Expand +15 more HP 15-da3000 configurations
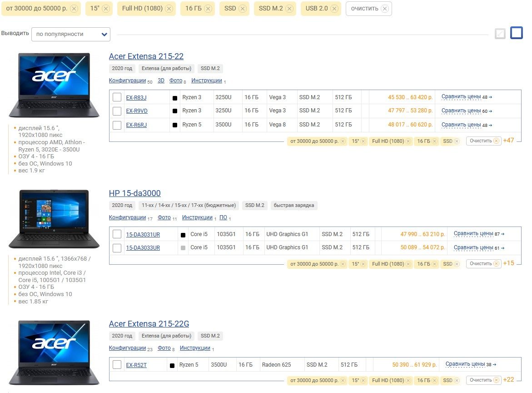 click(x=508, y=263)
